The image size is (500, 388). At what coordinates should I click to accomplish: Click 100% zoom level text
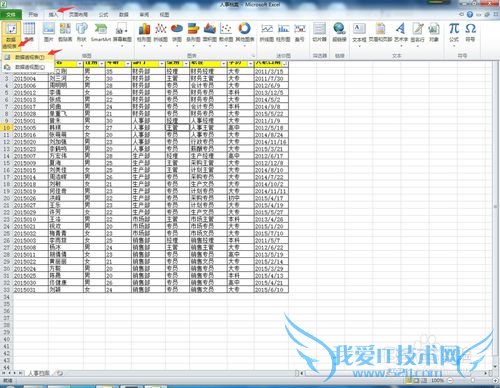click(437, 380)
